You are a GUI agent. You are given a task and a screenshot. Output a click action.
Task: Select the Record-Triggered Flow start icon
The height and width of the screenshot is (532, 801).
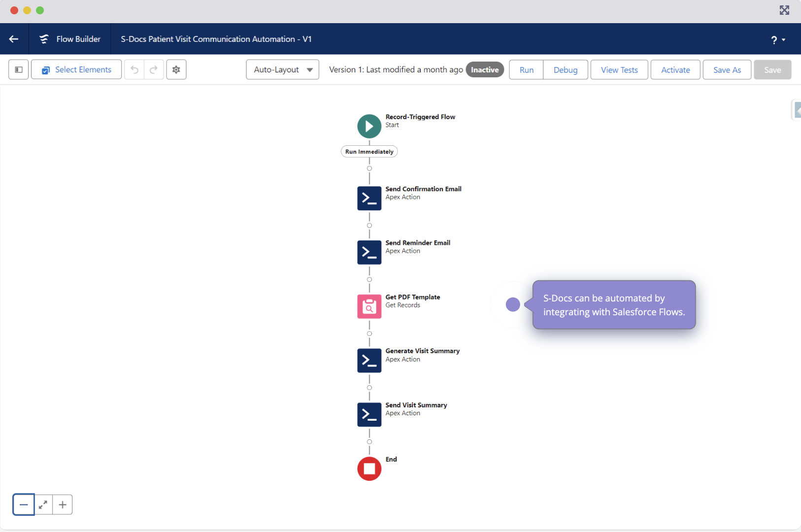pos(369,126)
